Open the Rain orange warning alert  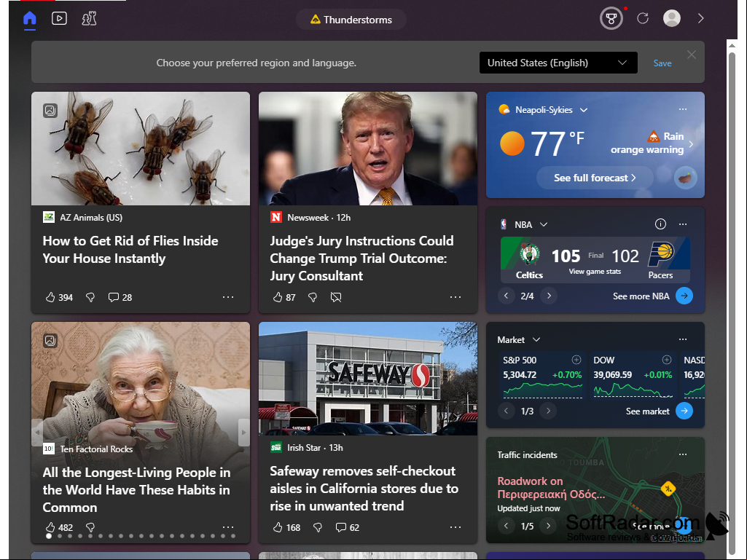(x=652, y=143)
